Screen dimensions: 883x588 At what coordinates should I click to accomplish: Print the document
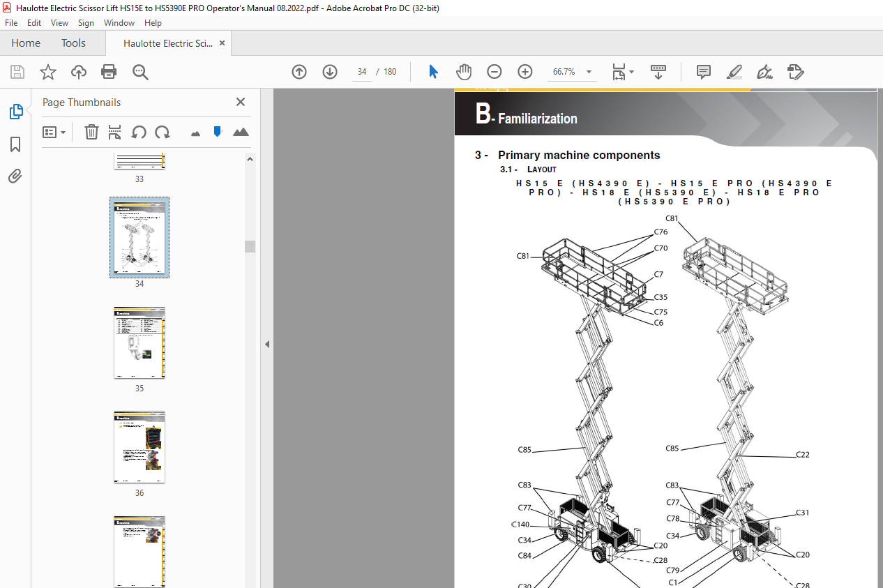[x=109, y=72]
